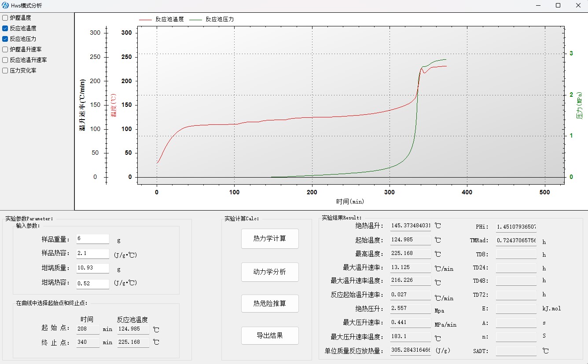Enable the 炉膛温升速率 checkbox

pyautogui.click(x=5, y=50)
